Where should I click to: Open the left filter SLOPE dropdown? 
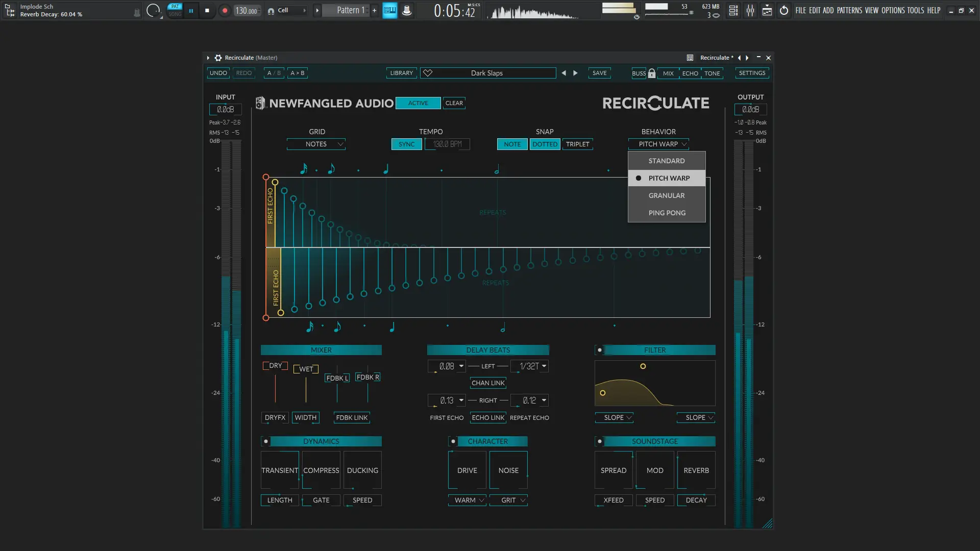(x=614, y=418)
